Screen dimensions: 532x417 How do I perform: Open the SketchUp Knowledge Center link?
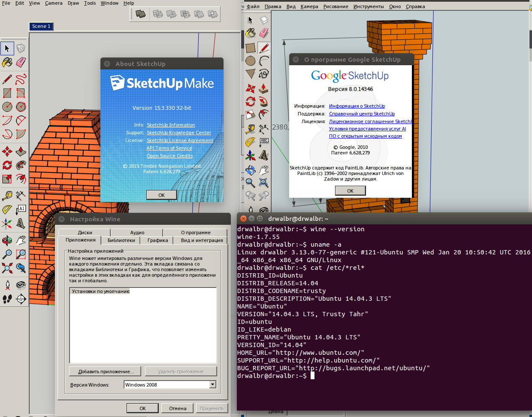[x=179, y=133]
